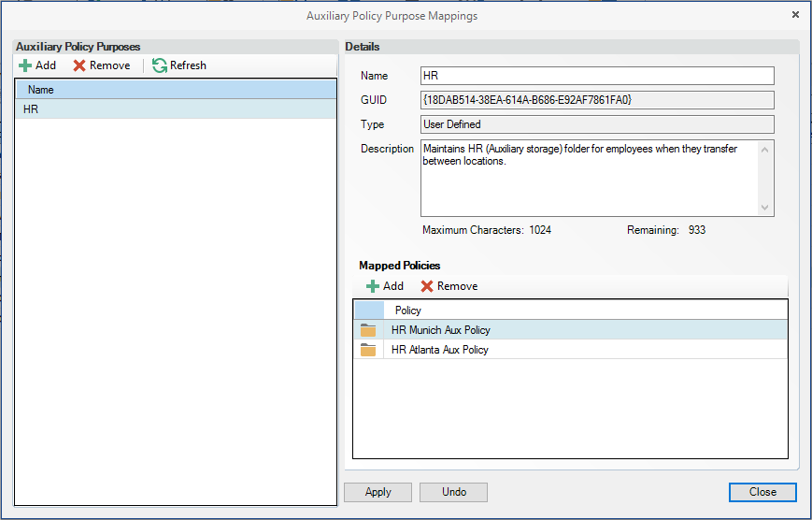Click the Close button at bottom right

(x=762, y=492)
